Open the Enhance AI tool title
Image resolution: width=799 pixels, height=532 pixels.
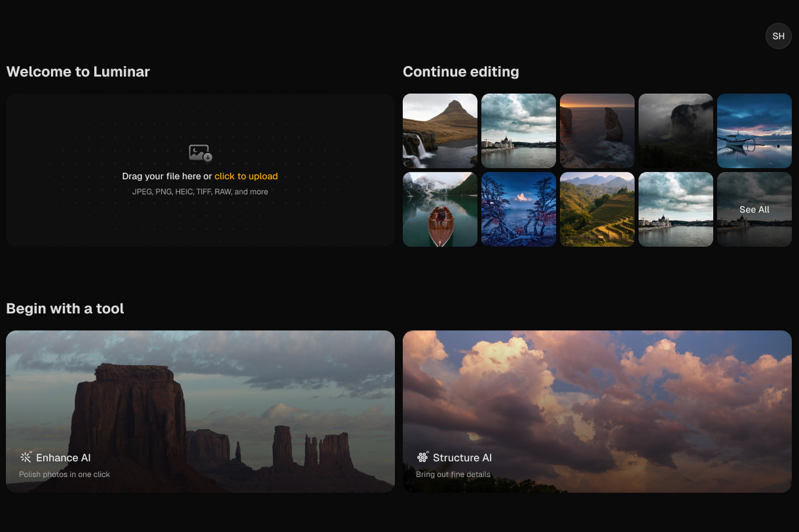63,458
